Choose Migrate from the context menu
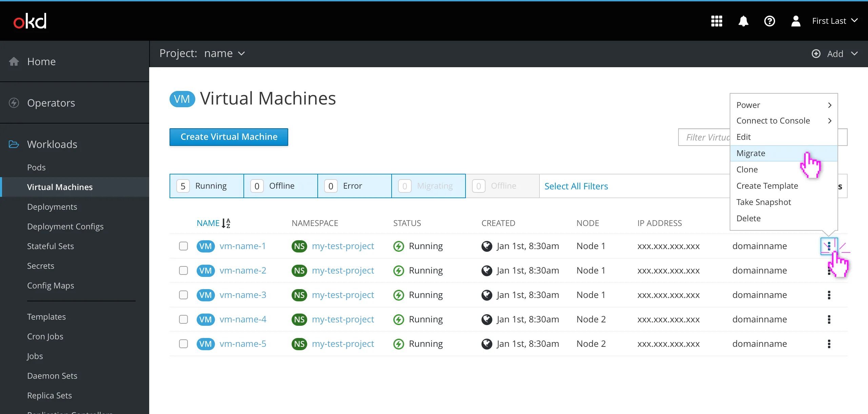Image resolution: width=868 pixels, height=414 pixels. point(751,153)
